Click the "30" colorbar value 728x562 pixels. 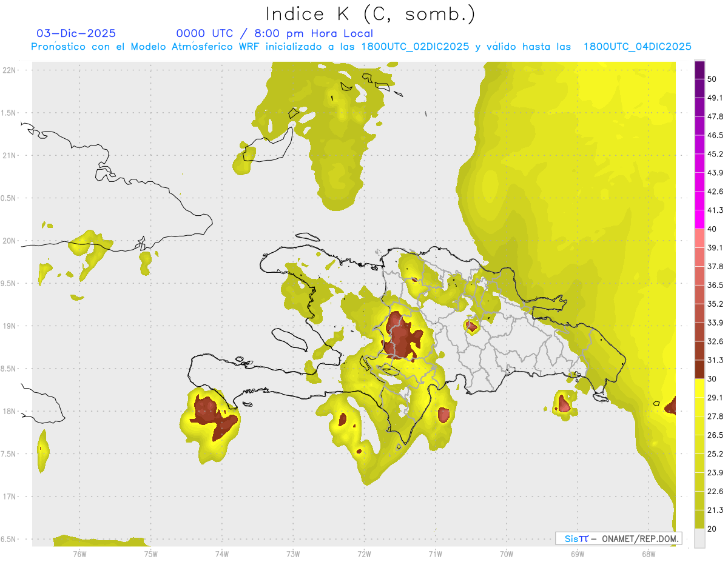712,379
